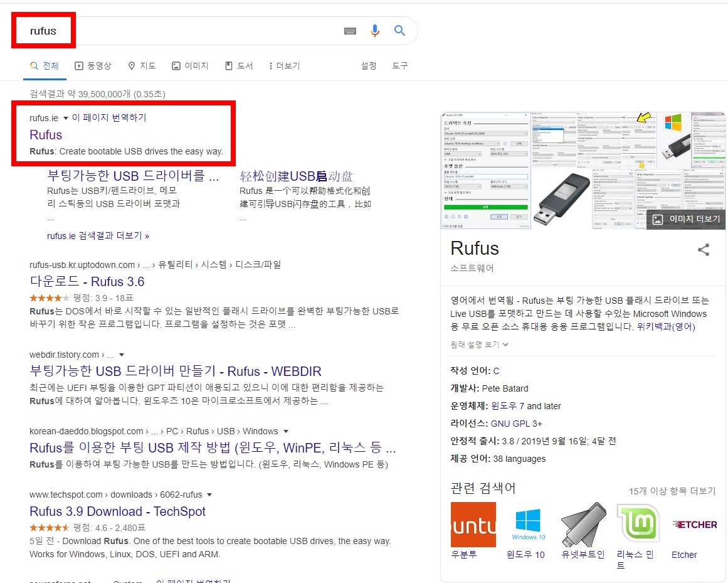
Task: Open 도구 tools menu
Action: [x=400, y=66]
